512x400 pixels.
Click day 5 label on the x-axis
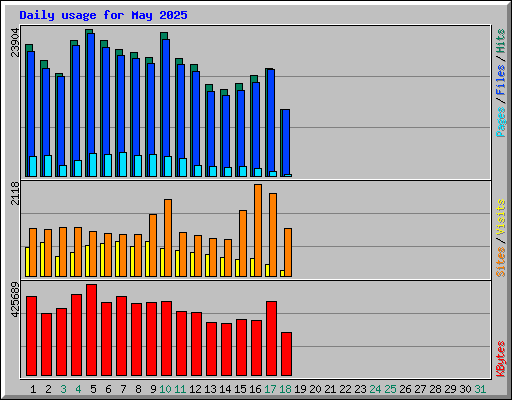tap(93, 389)
